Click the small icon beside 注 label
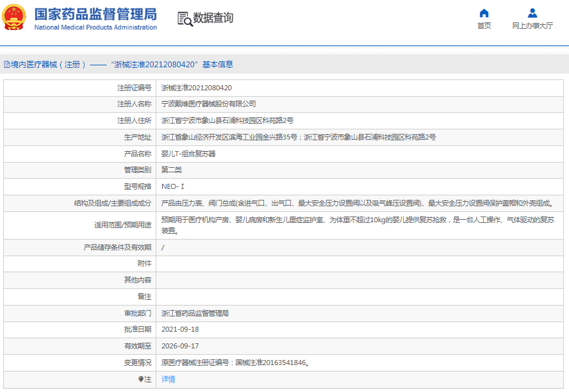 (141, 379)
